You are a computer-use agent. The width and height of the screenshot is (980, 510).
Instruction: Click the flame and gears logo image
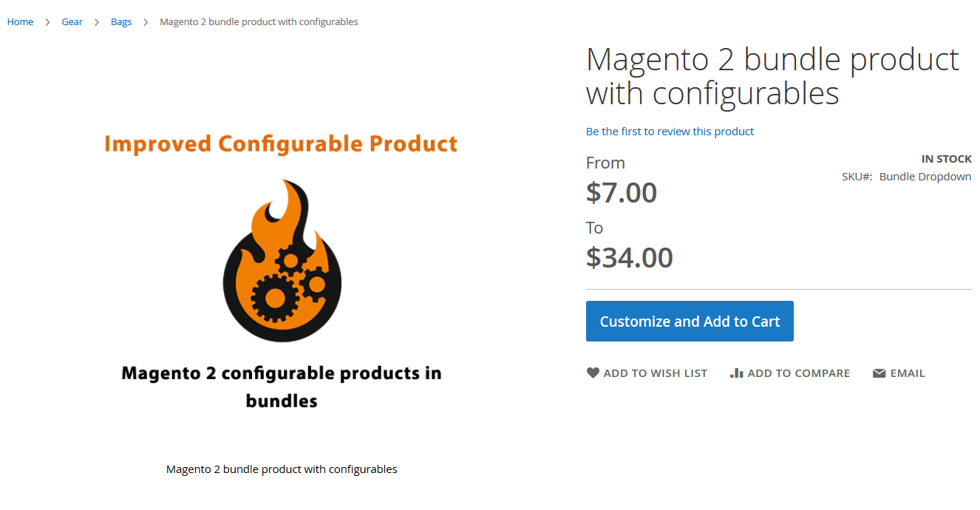pos(282,260)
